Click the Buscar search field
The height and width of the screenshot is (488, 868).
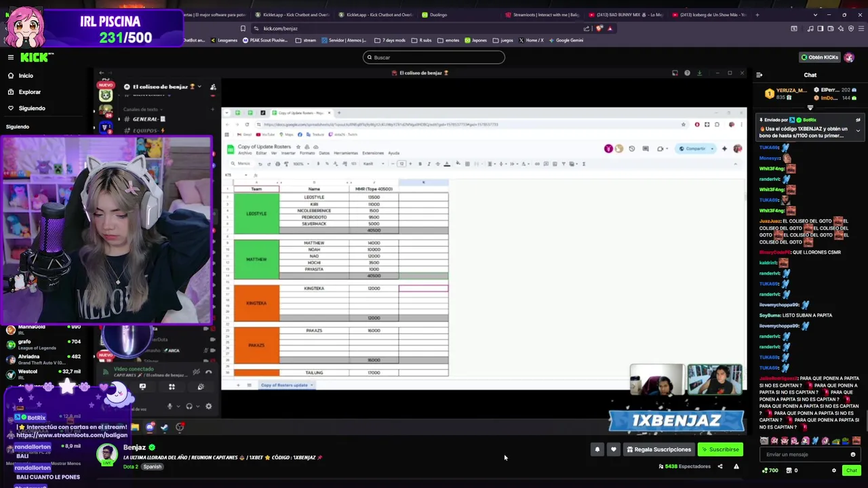[434, 58]
